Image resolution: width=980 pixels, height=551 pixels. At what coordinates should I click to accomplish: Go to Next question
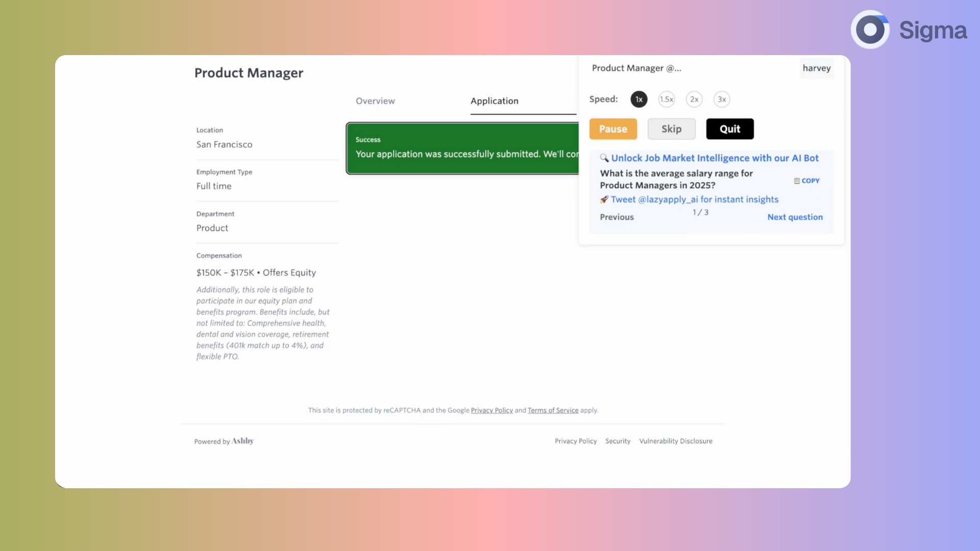point(795,217)
